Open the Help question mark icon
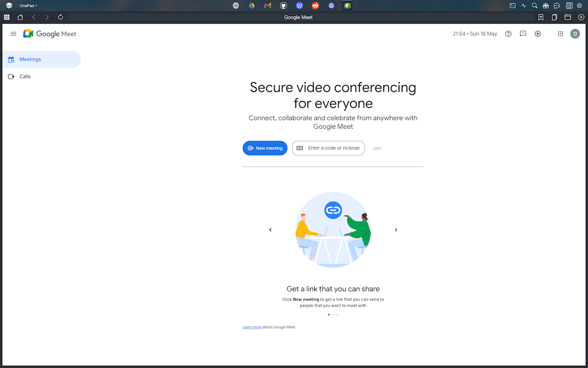 [x=508, y=34]
